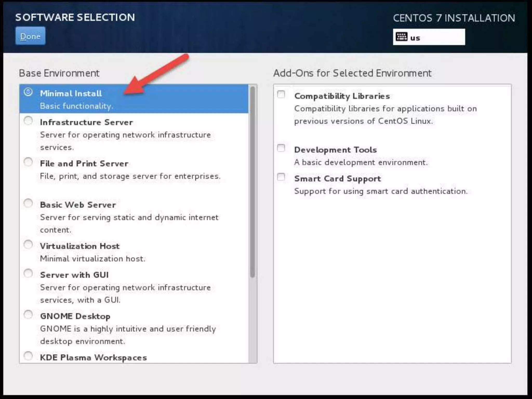Click the Development Tools label
The width and height of the screenshot is (532, 399).
click(335, 150)
